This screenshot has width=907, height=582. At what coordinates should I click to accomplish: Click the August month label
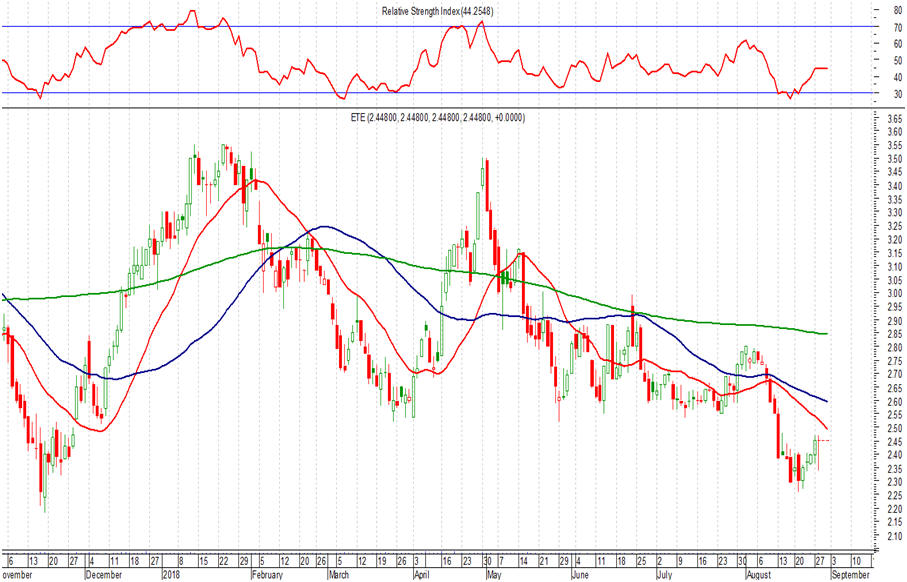coord(758,575)
